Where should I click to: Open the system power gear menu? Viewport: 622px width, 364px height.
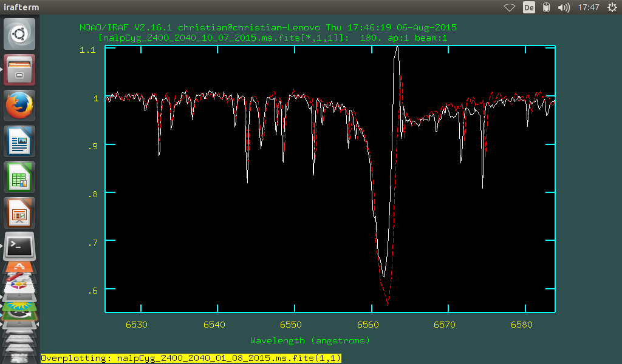(x=611, y=7)
